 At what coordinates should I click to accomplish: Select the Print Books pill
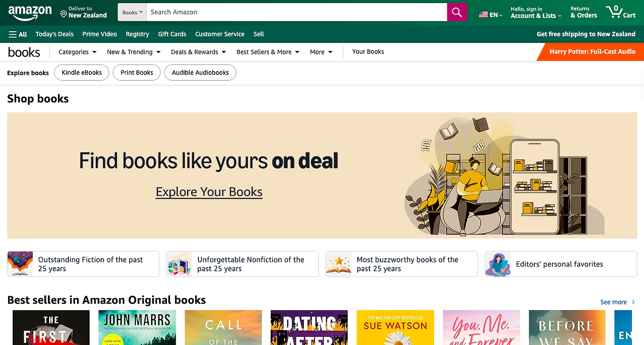pos(137,73)
